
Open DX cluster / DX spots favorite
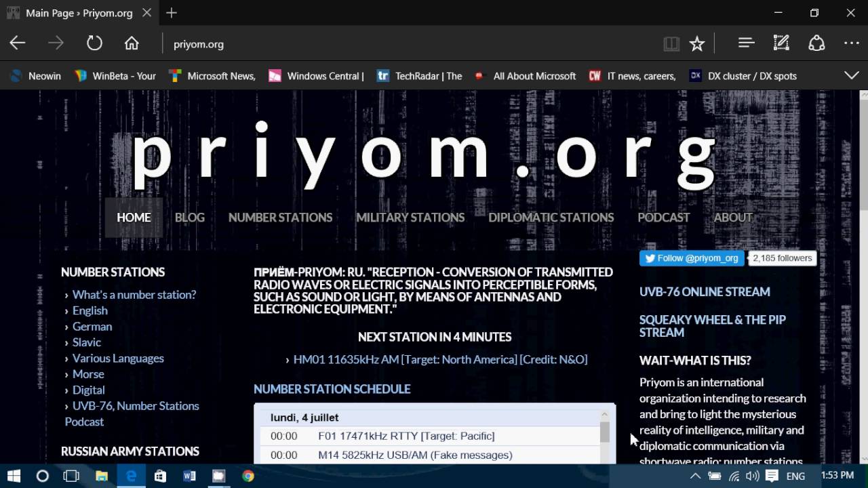[x=743, y=76]
